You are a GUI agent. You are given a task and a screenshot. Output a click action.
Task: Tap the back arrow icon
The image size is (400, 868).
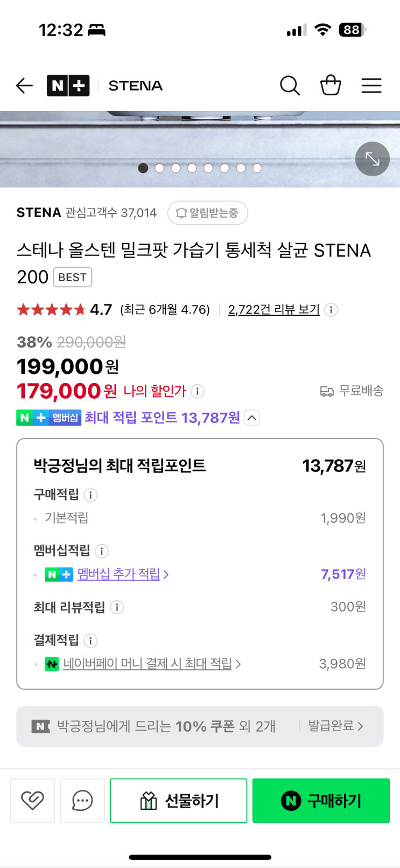click(x=24, y=85)
